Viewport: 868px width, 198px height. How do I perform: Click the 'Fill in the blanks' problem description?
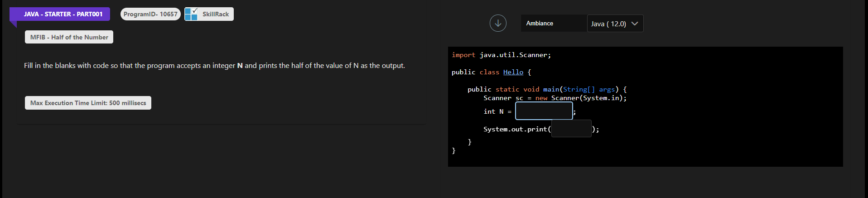(x=214, y=66)
